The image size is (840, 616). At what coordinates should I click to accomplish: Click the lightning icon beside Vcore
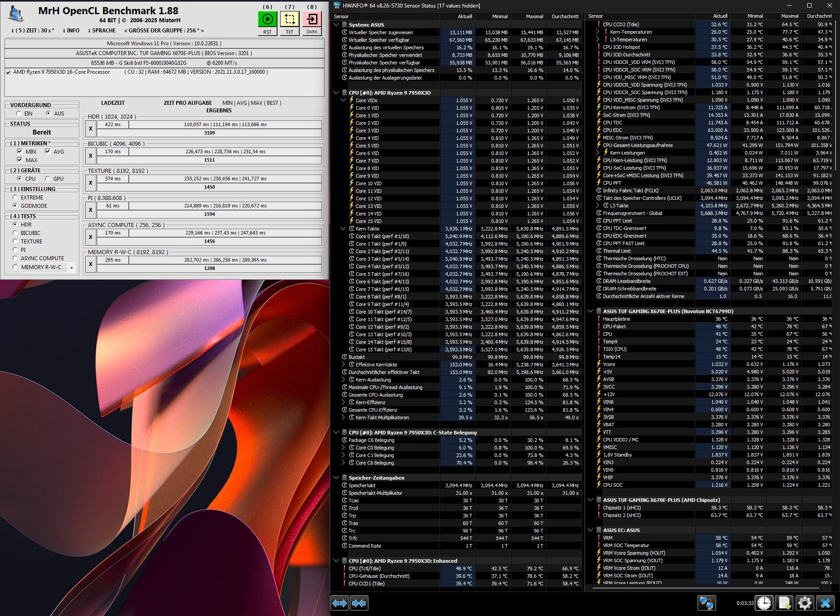(x=598, y=364)
